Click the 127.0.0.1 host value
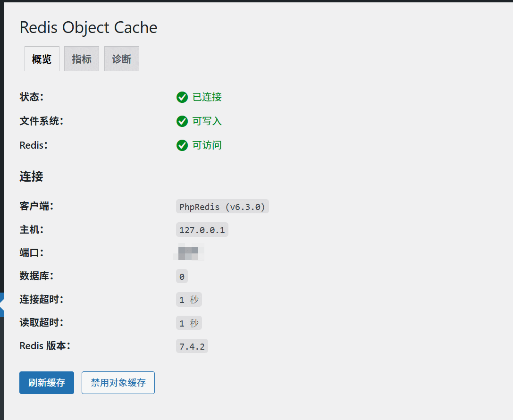This screenshot has height=420, width=513. (202, 230)
